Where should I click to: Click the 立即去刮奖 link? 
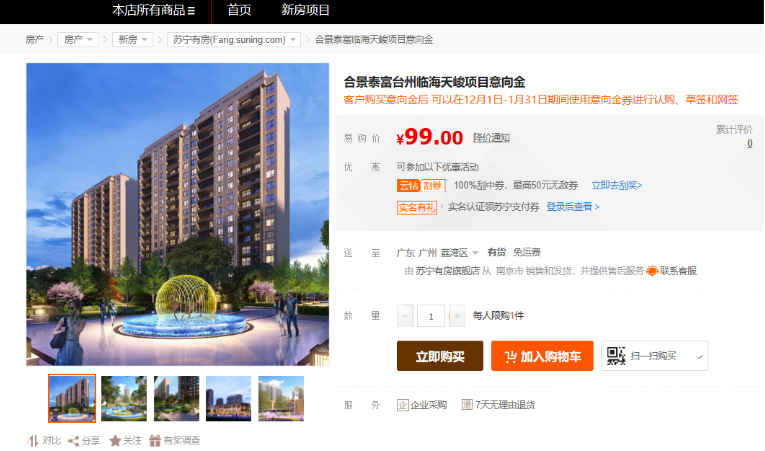coord(617,185)
